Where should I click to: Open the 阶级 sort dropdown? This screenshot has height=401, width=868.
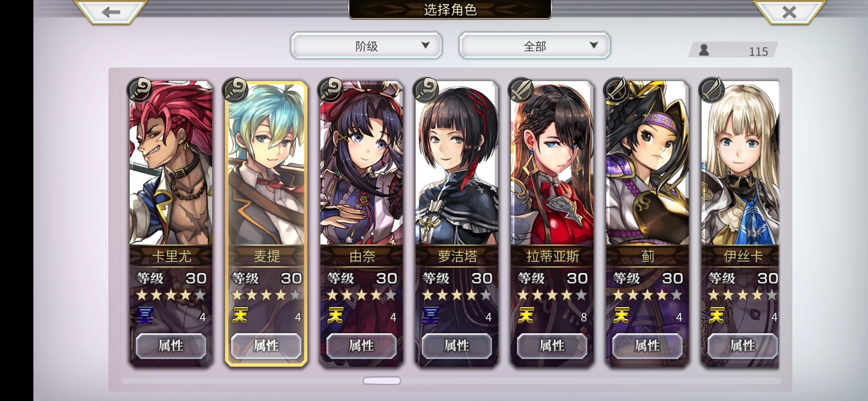366,46
